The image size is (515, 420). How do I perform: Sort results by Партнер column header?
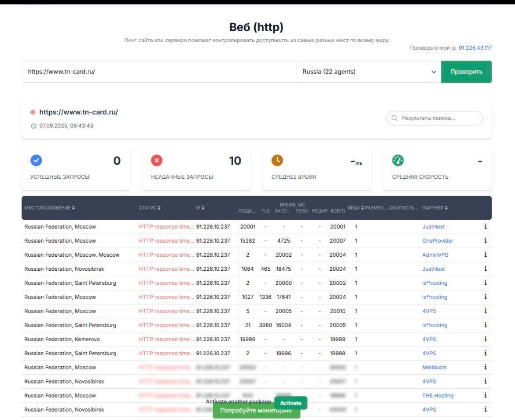click(435, 208)
